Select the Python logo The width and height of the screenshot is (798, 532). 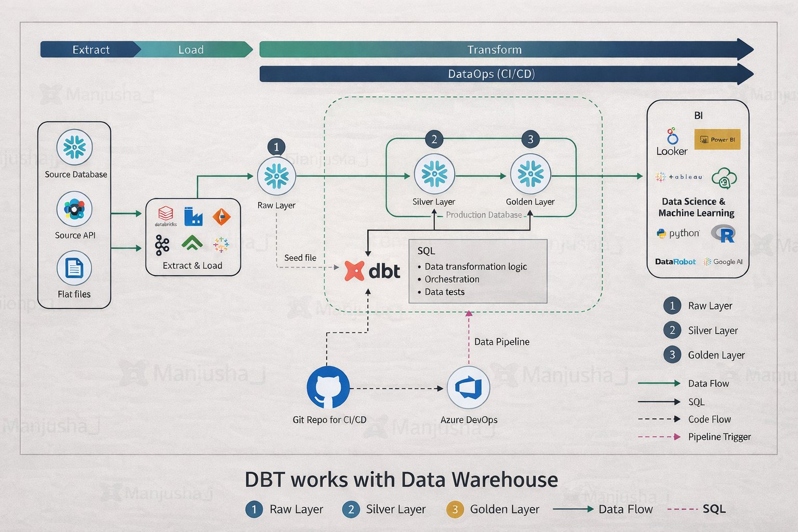pyautogui.click(x=678, y=233)
